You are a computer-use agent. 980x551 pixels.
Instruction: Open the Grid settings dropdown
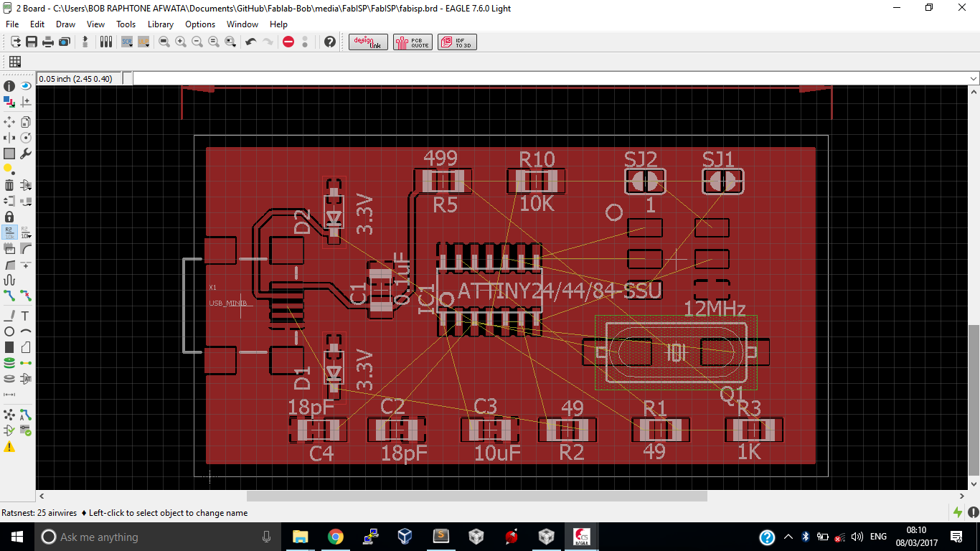click(14, 62)
